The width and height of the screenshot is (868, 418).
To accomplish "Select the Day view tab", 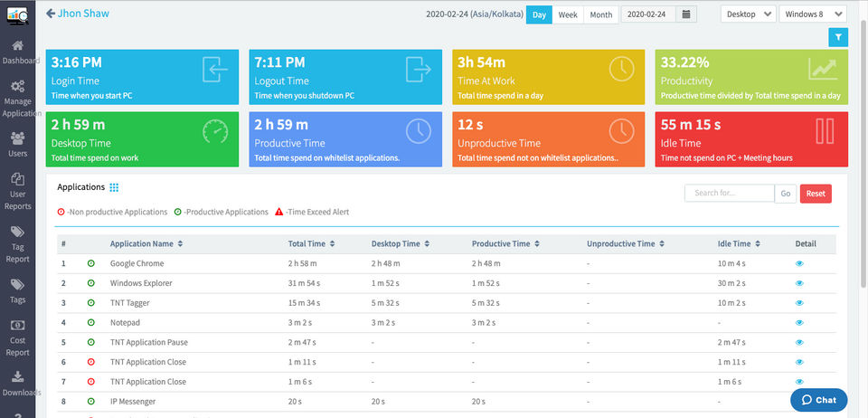I will [x=539, y=14].
